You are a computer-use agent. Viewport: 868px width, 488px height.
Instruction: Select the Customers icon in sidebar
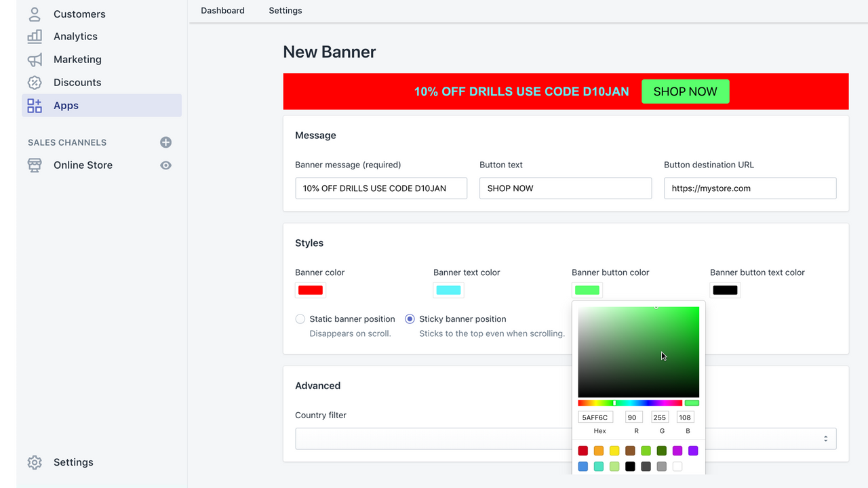[35, 14]
